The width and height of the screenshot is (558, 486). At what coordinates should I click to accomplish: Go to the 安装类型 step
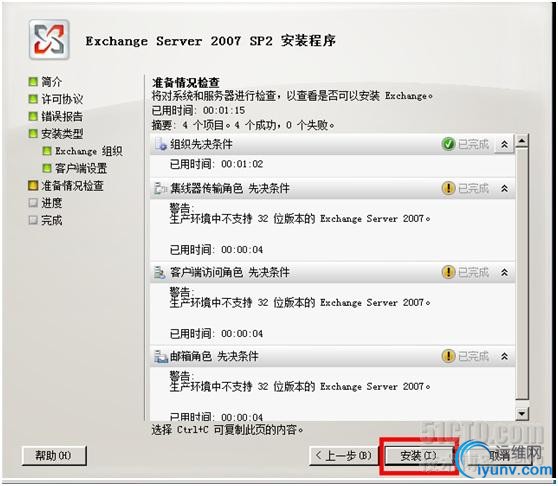pos(62,134)
